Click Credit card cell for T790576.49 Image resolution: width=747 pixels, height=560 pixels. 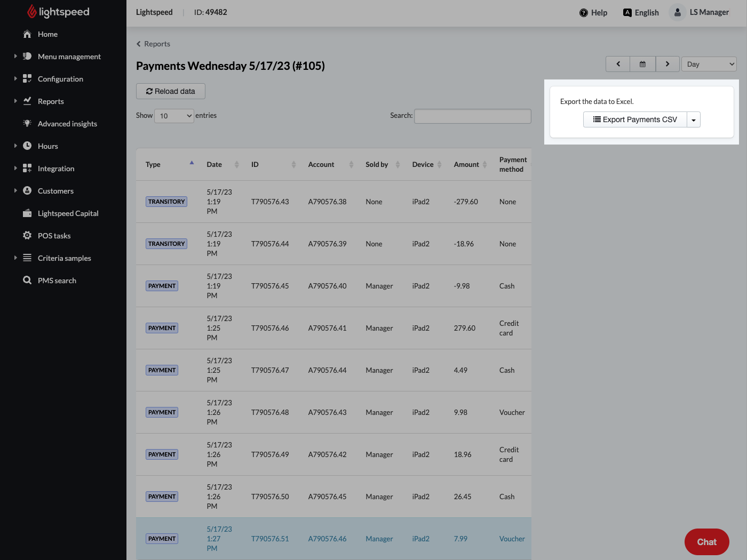pyautogui.click(x=509, y=454)
